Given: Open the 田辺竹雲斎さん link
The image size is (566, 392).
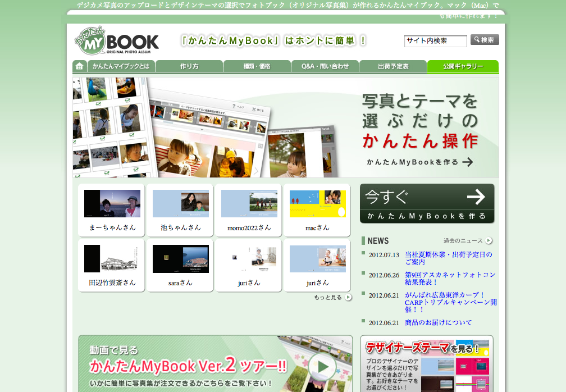Looking at the screenshot, I should click(112, 282).
